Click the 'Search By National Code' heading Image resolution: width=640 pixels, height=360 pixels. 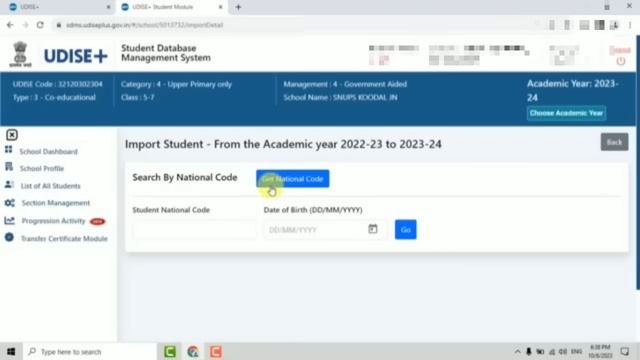pyautogui.click(x=184, y=178)
